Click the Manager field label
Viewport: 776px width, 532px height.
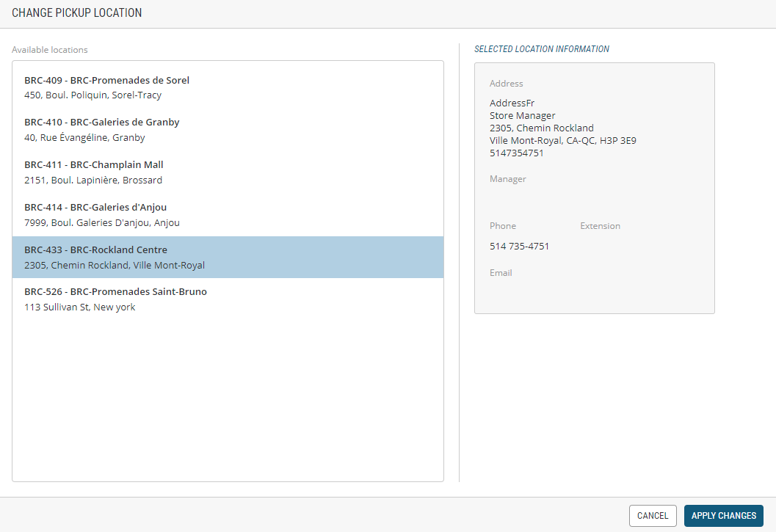[508, 179]
